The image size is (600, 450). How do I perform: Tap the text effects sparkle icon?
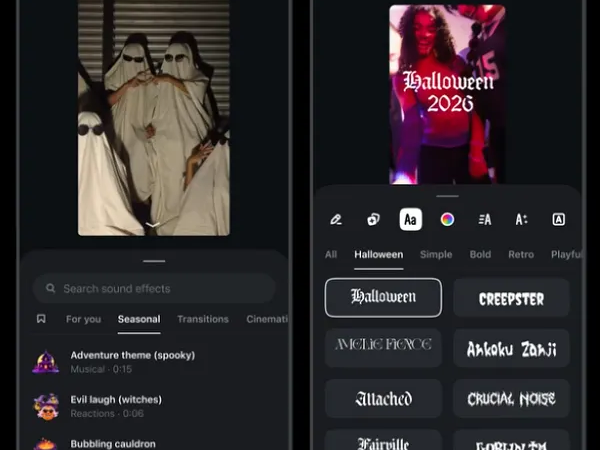[x=373, y=220]
